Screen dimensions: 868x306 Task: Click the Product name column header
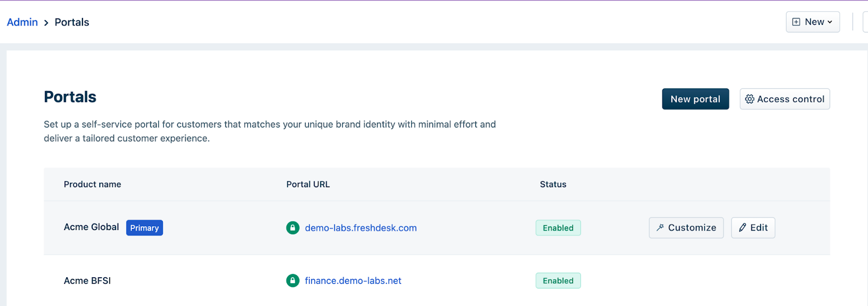pos(92,184)
